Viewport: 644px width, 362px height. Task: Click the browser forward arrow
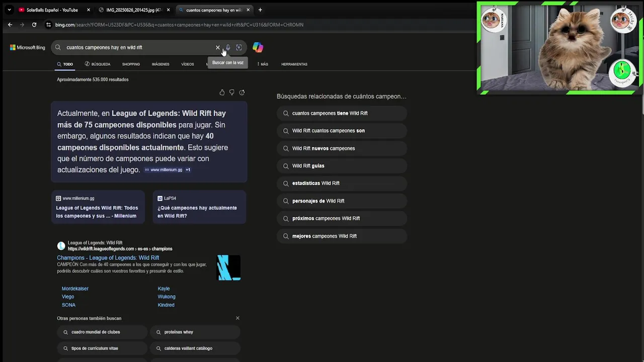tap(22, 25)
